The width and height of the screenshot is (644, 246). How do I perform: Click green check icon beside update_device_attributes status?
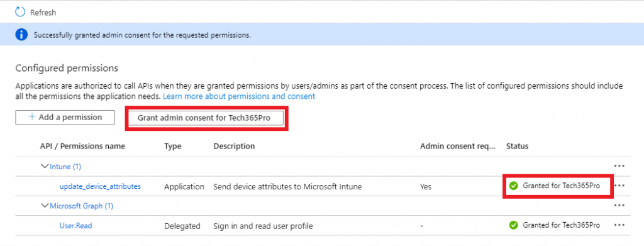[x=513, y=186]
